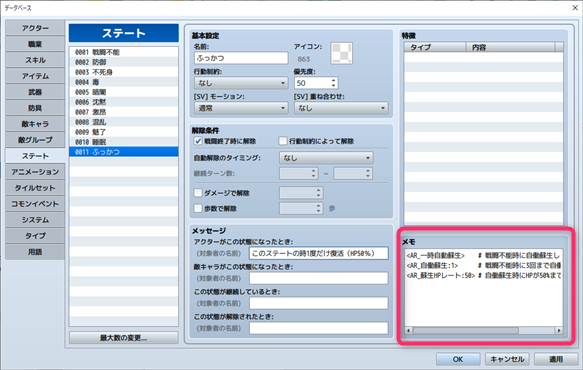
Task: Select state 0003 不死身
Action: coord(123,72)
